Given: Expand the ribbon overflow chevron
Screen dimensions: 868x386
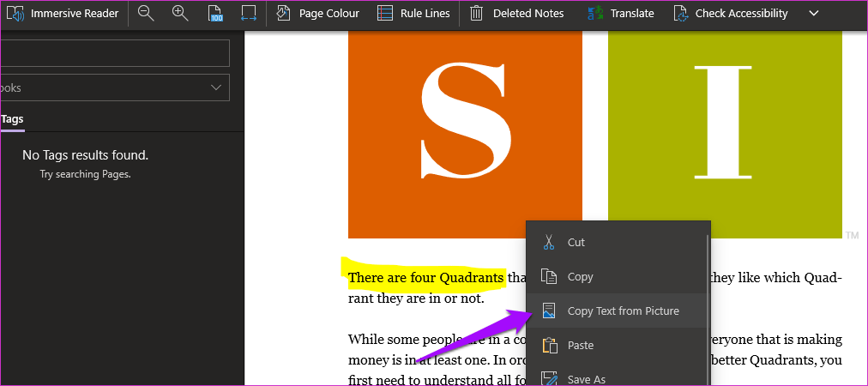Looking at the screenshot, I should (x=813, y=13).
